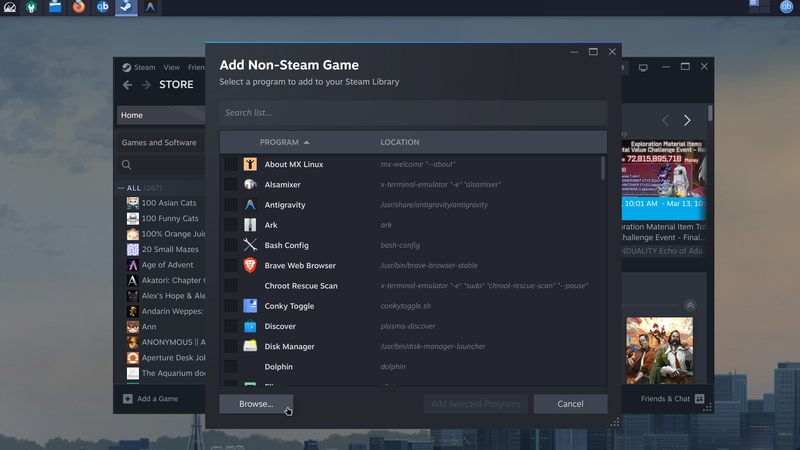Click the Age of Advent game icon

point(133,265)
